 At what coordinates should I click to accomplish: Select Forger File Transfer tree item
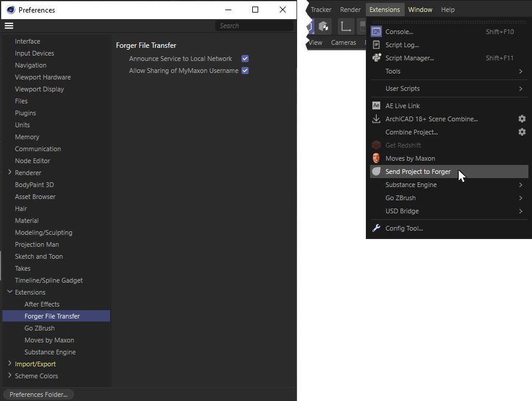(56, 316)
